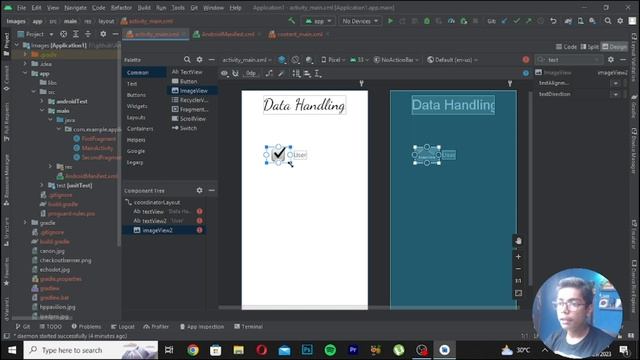
Task: Run the app with the green play button
Action: point(390,21)
